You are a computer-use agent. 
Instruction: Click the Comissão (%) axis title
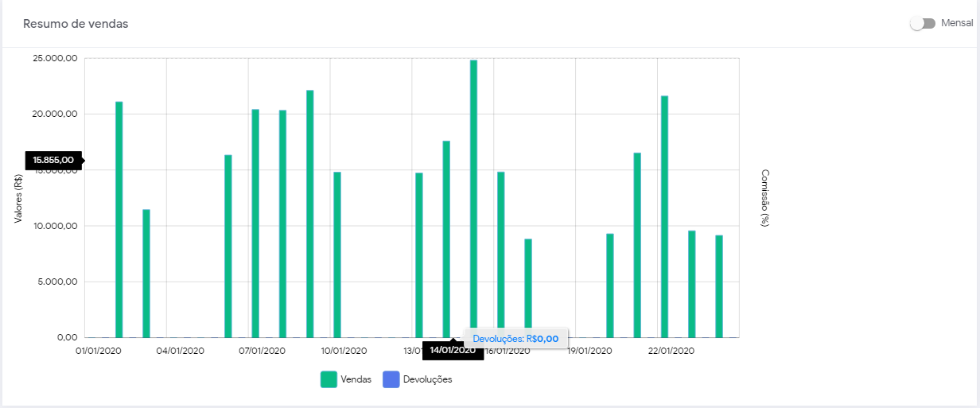click(x=764, y=198)
